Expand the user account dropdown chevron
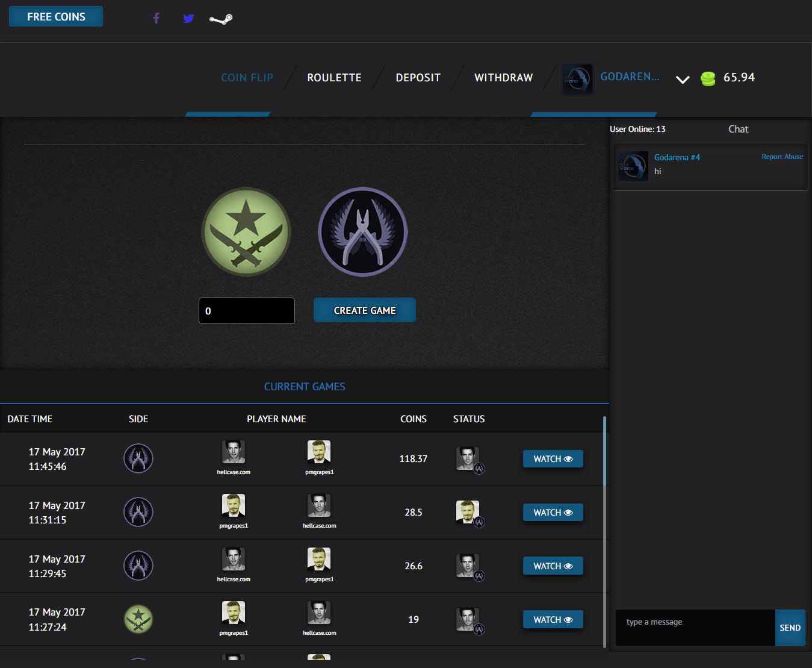Image resolution: width=812 pixels, height=668 pixels. coord(682,80)
